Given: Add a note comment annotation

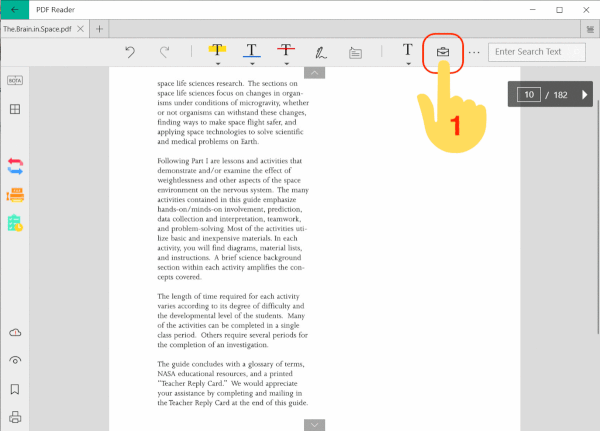Looking at the screenshot, I should (355, 52).
